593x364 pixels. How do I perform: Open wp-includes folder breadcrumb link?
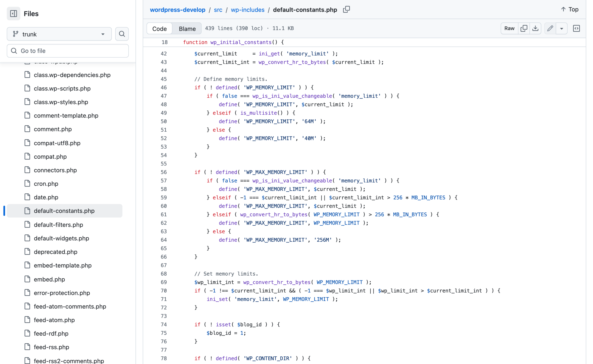tap(247, 10)
